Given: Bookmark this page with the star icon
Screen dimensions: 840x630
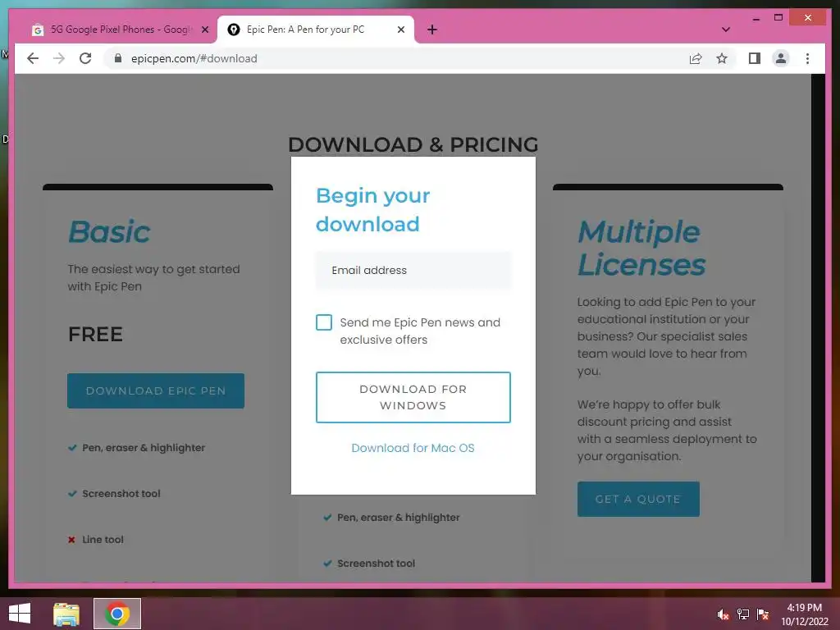Looking at the screenshot, I should [x=722, y=58].
